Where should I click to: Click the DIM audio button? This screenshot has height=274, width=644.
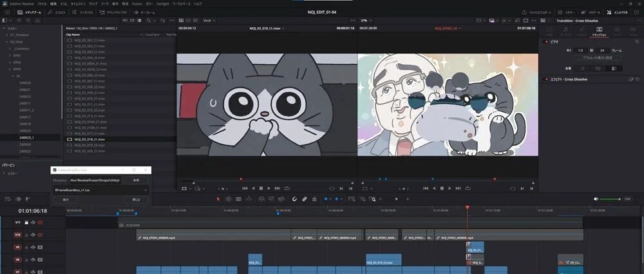tap(627, 199)
